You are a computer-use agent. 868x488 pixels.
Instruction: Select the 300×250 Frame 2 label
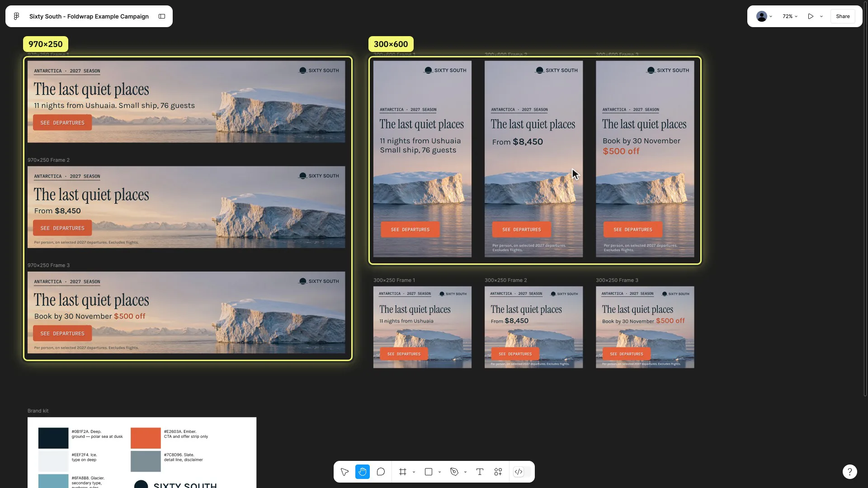pos(506,280)
